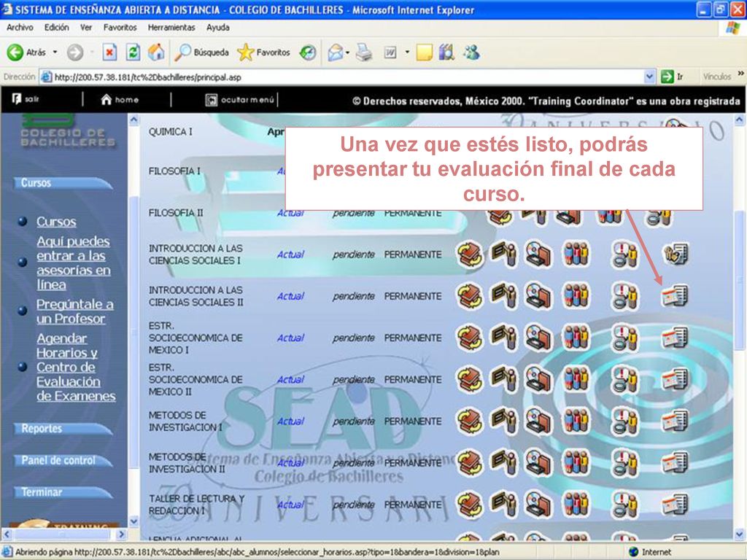Screen dimensions: 747x560
Task: Select the Reportes sidebar section
Action: coord(63,429)
